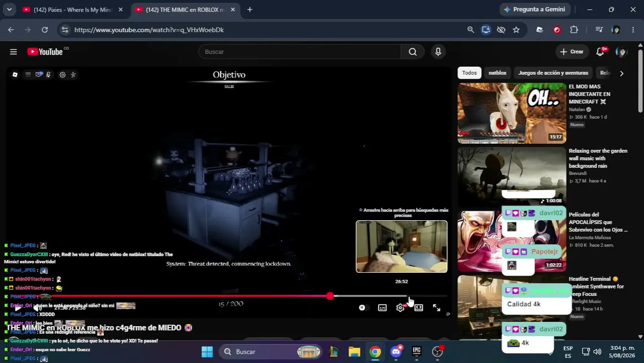
Task: Open Películas del APOCALÍPSIS video title
Action: [x=598, y=222]
